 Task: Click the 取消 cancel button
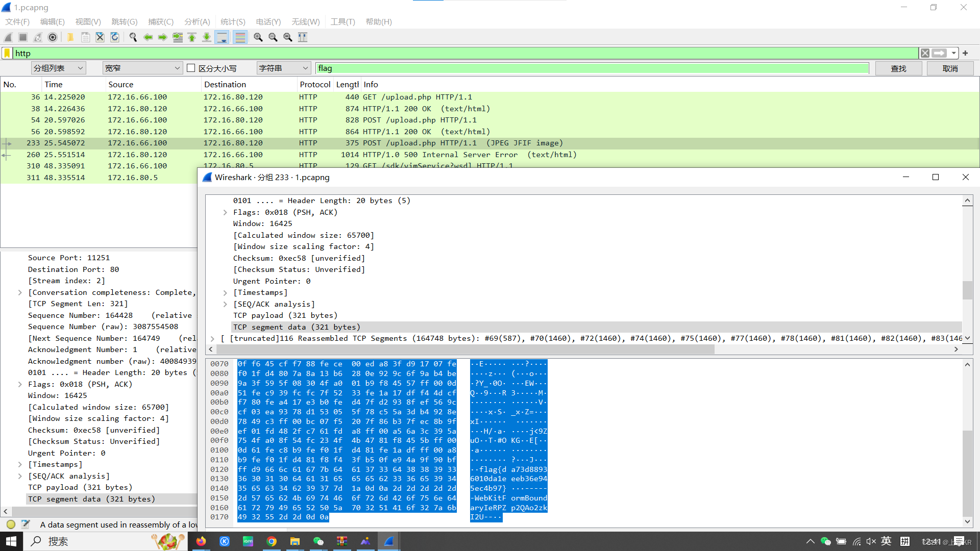(x=950, y=68)
